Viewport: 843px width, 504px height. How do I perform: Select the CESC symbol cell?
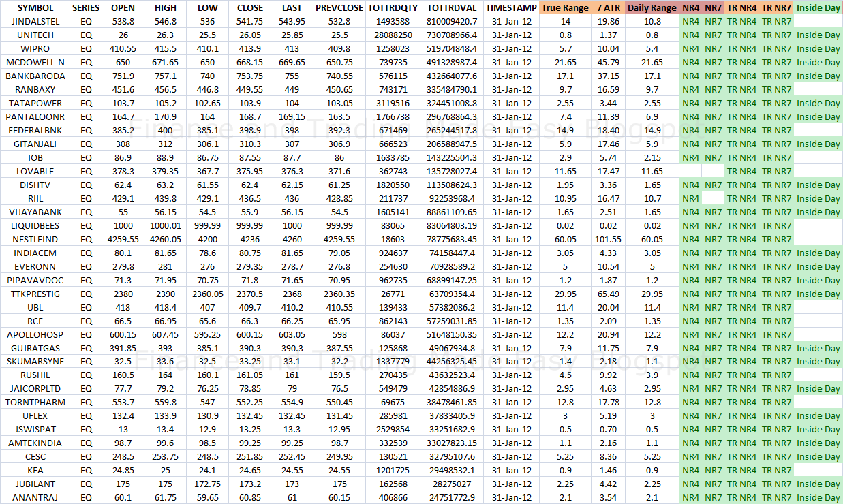tap(35, 457)
